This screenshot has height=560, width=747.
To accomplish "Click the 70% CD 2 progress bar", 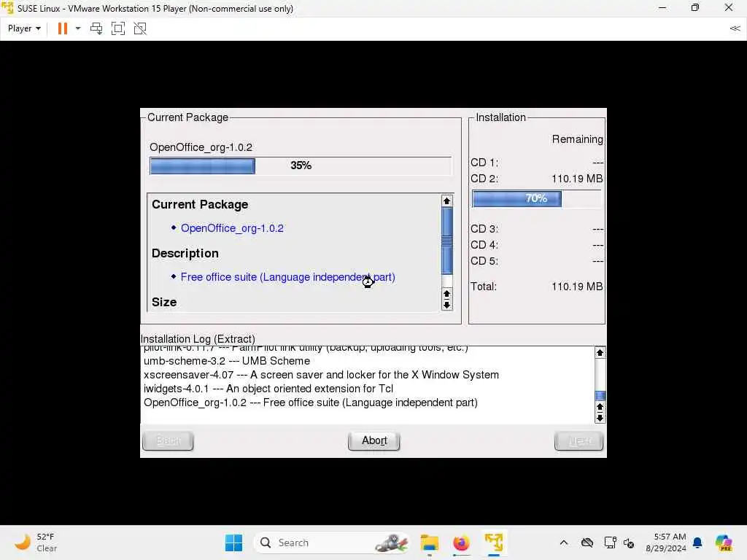I will 536,198.
